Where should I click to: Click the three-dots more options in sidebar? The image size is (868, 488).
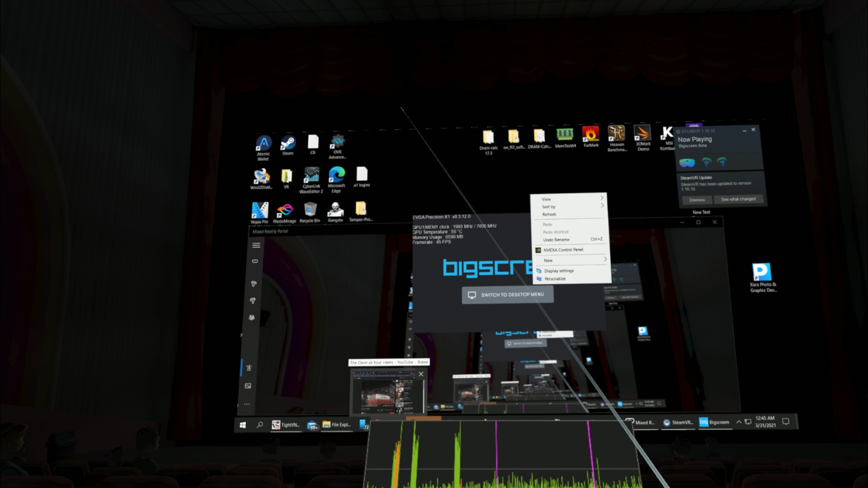(x=247, y=404)
